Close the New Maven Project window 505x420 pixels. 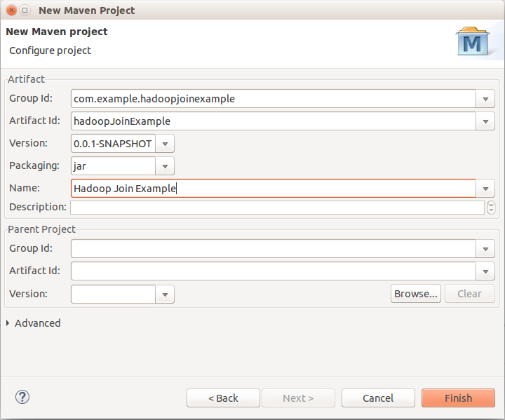(x=11, y=11)
